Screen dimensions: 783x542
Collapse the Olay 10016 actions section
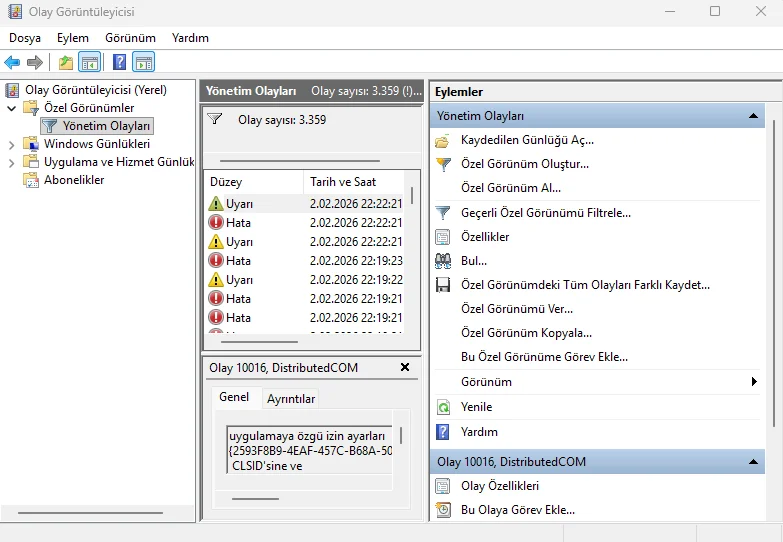[753, 462]
